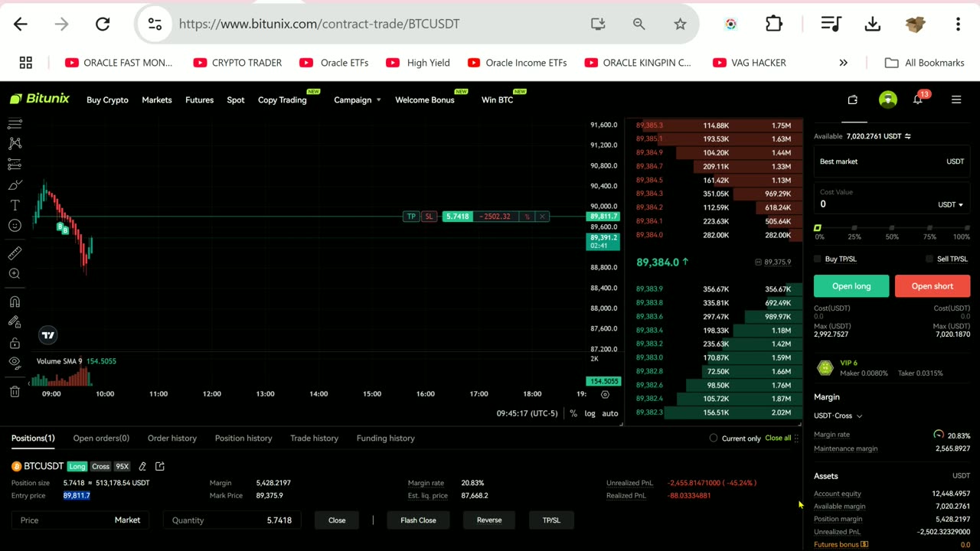The width and height of the screenshot is (980, 551).
Task: Toggle stay-in-drawing-mode pencil lock
Action: click(x=15, y=322)
